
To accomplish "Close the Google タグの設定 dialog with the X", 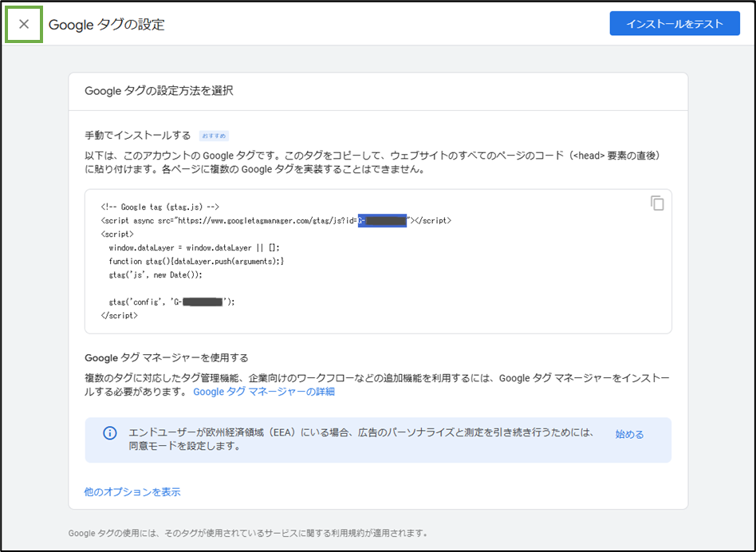I will (24, 24).
